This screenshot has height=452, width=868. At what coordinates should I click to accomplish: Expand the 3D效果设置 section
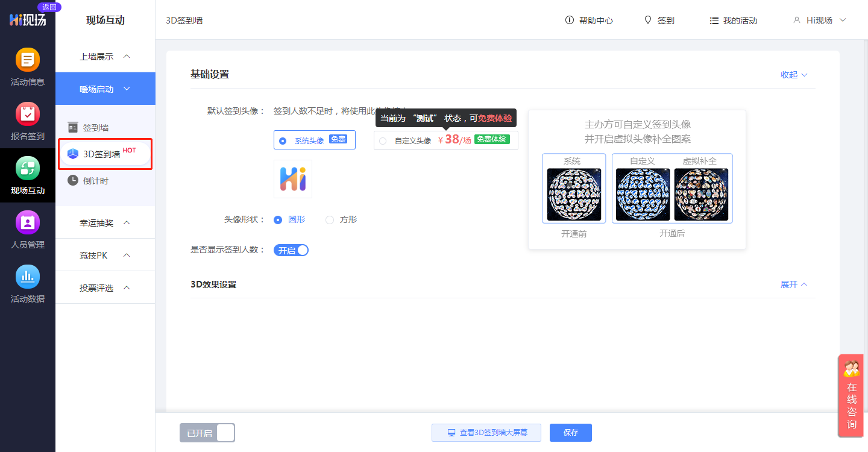click(793, 284)
